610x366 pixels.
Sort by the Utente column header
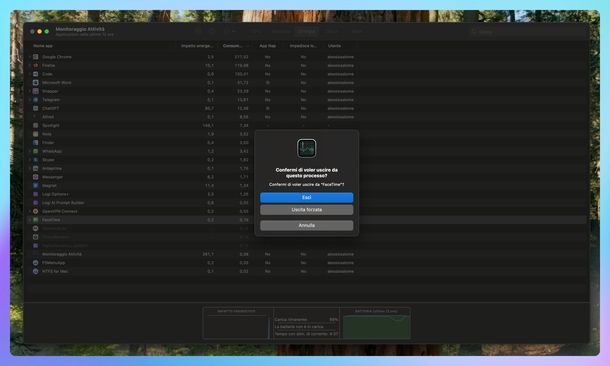(334, 46)
